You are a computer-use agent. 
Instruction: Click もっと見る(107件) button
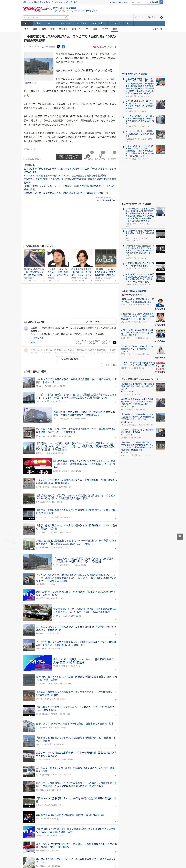point(70,359)
